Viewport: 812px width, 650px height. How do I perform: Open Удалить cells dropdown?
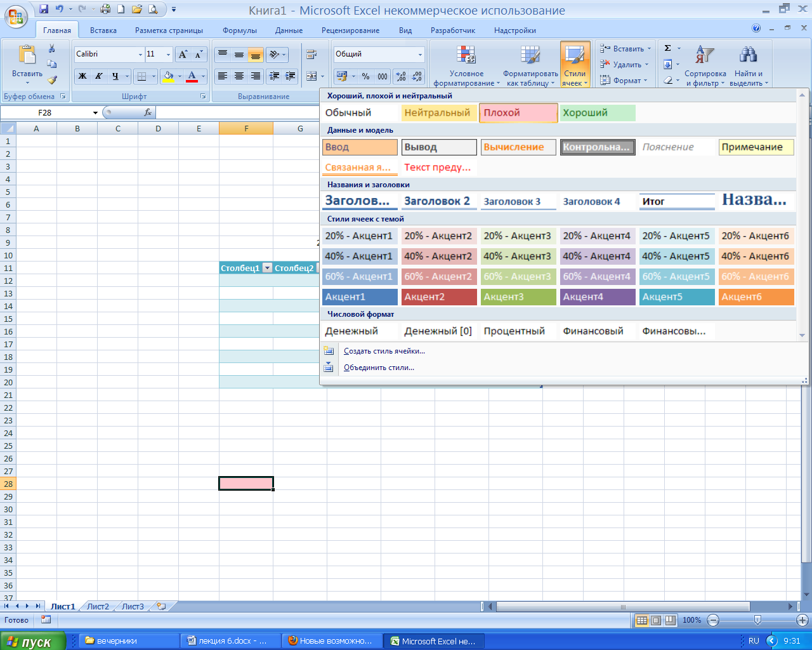click(624, 65)
